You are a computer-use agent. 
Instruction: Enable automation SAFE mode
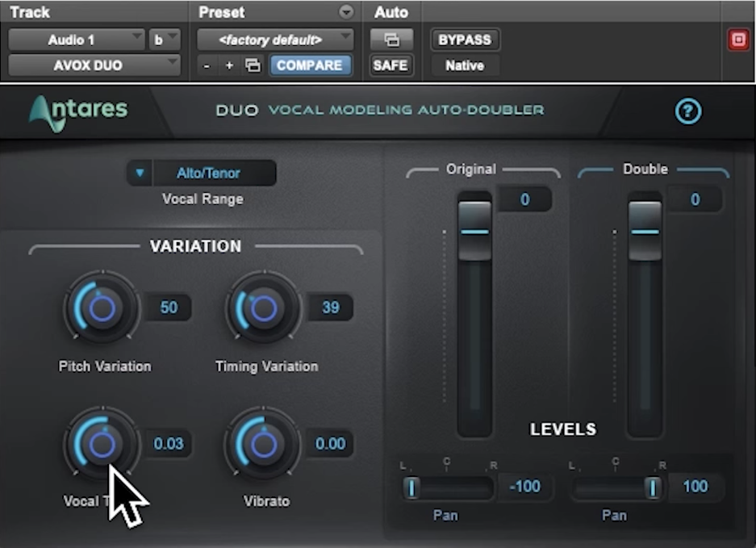click(391, 65)
